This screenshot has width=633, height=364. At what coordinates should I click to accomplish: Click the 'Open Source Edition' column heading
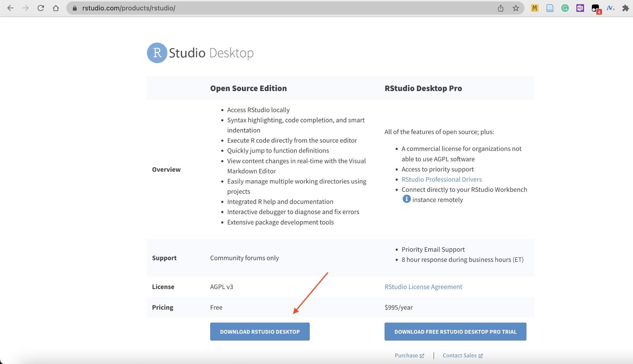click(x=248, y=88)
